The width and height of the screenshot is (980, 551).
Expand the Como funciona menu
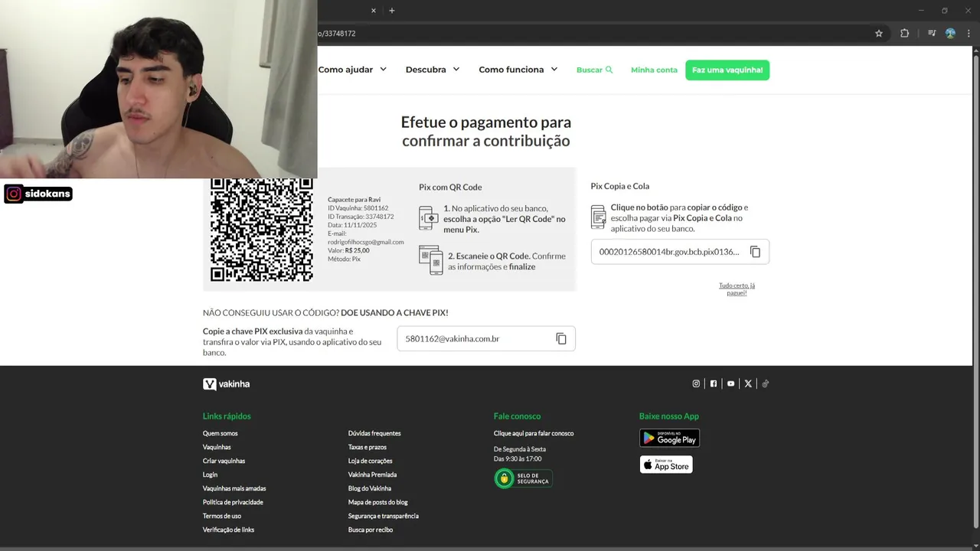518,70
